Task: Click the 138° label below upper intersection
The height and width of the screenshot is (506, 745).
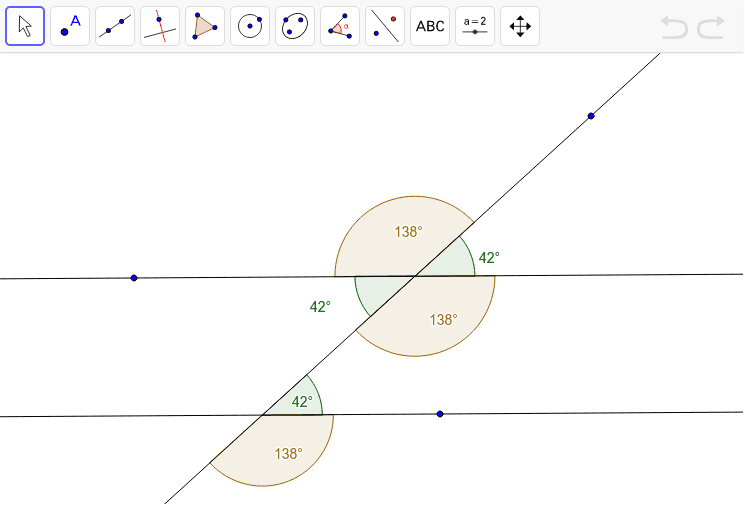Action: click(x=444, y=320)
